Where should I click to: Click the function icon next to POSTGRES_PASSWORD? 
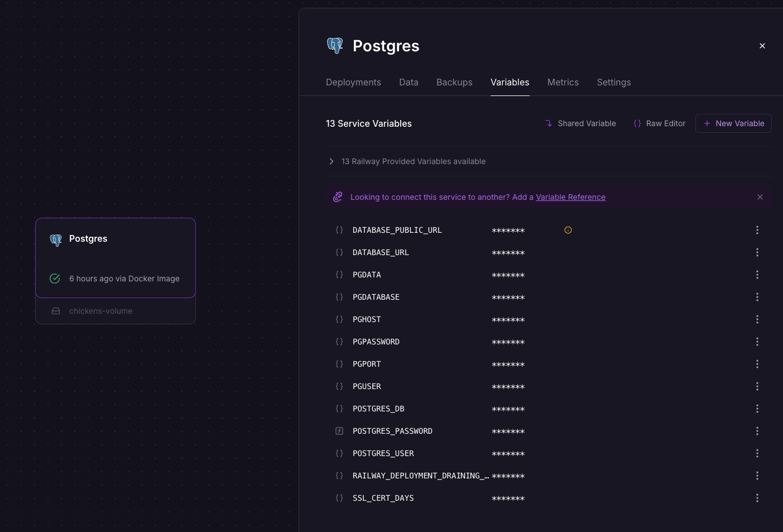click(x=339, y=431)
